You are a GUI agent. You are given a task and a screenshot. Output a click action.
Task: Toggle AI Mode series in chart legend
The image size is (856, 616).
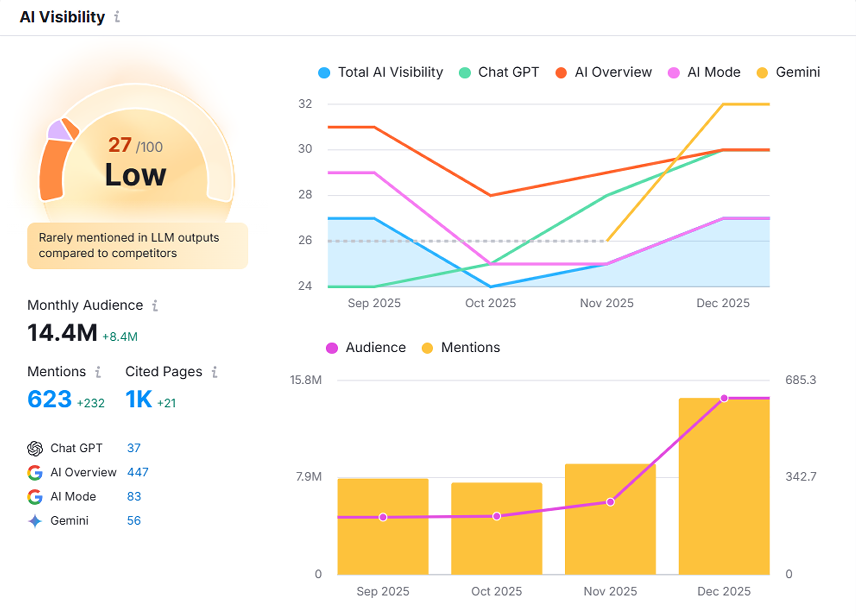click(704, 72)
